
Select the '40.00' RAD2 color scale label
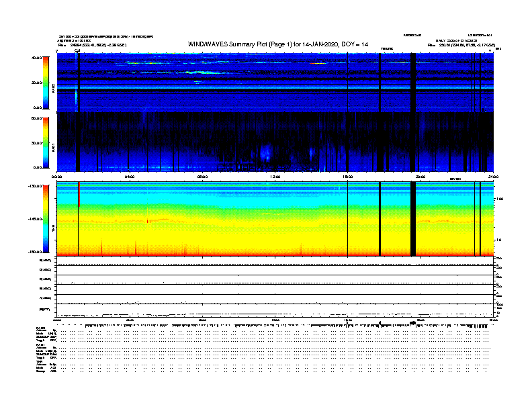(x=36, y=58)
